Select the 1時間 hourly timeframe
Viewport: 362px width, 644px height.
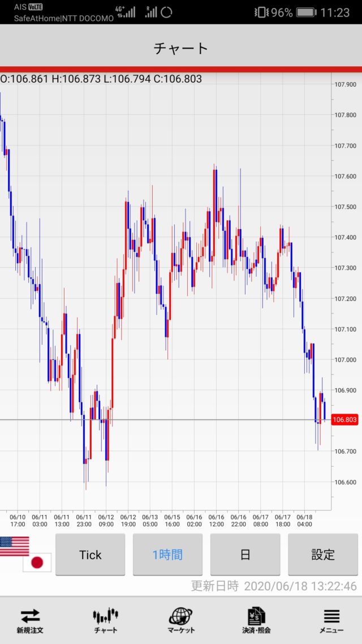click(x=167, y=555)
